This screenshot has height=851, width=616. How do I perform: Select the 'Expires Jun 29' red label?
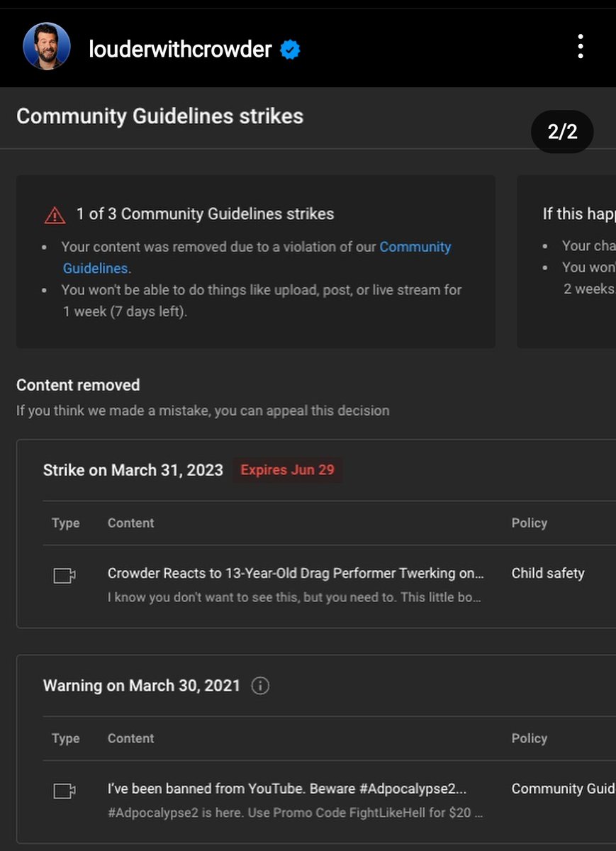(x=287, y=469)
